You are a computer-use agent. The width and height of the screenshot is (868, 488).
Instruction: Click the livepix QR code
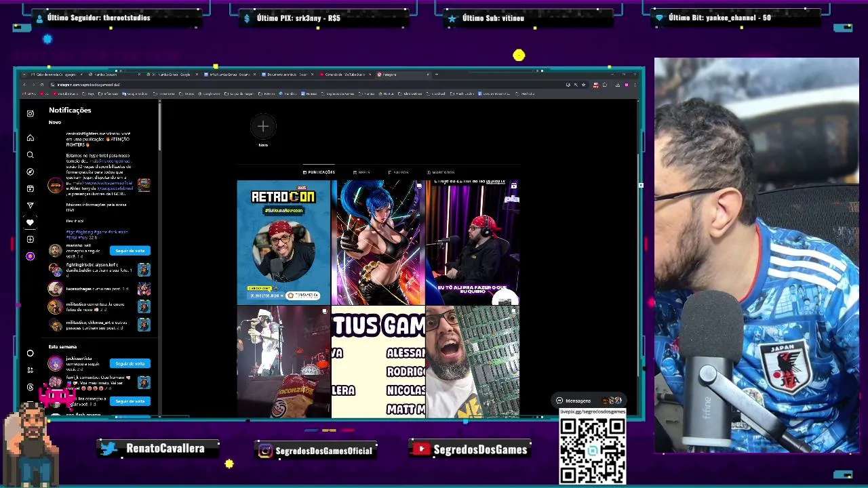pos(592,449)
